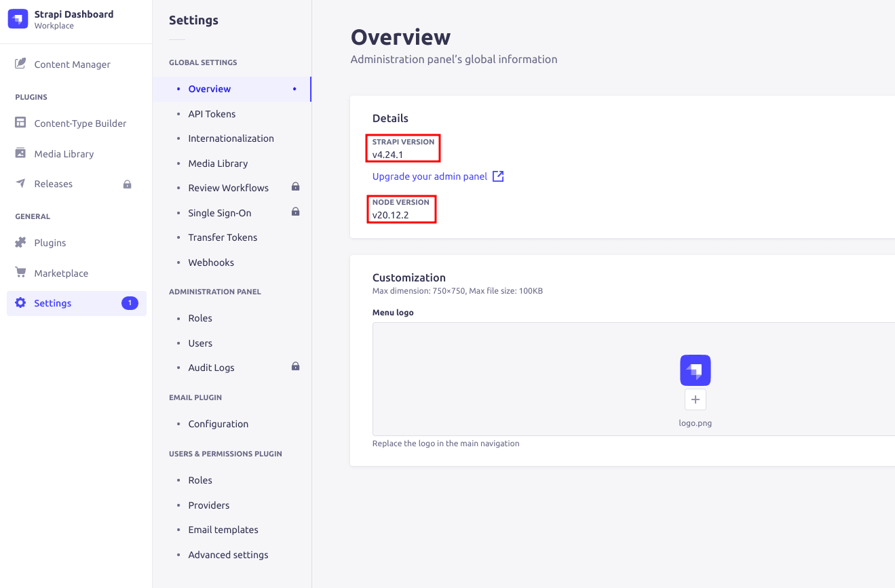Viewport: 895px width, 588px height.
Task: Select the Overview settings item
Action: click(232, 89)
